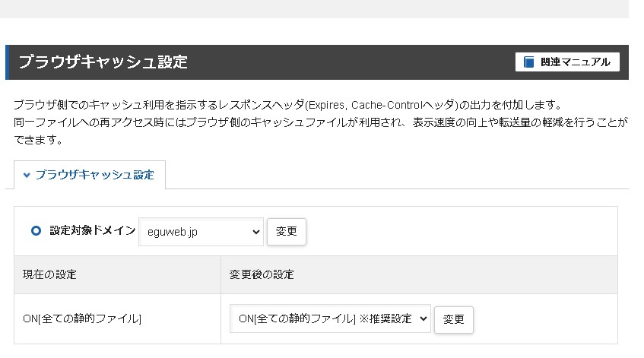The height and width of the screenshot is (358, 644).
Task: Click the blue accent bar left of heading
Action: [8, 62]
